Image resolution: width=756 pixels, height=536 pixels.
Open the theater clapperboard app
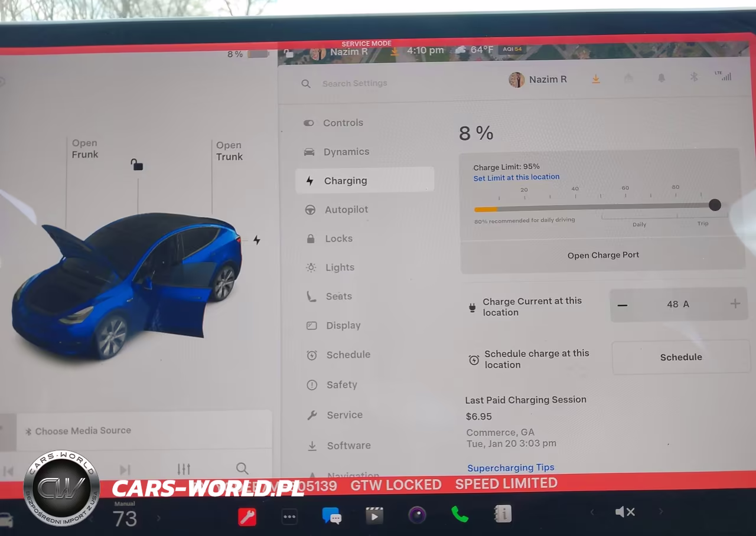click(x=374, y=516)
